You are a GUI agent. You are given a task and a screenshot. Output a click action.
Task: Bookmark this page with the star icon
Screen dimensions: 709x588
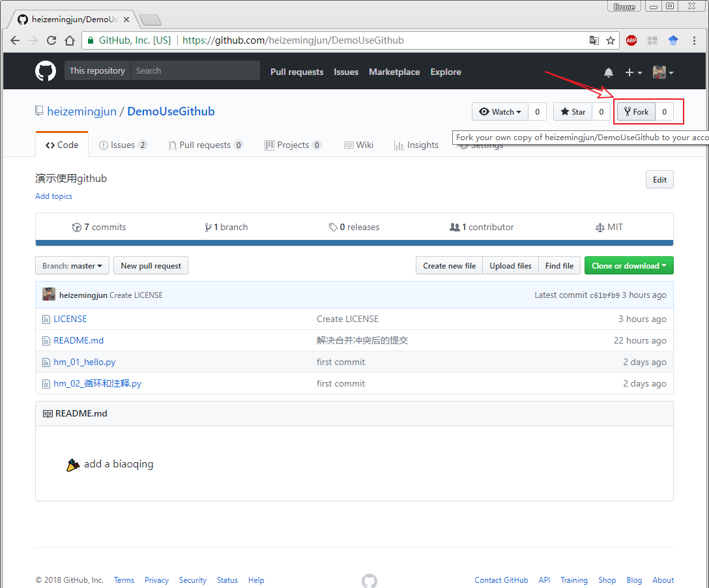pos(611,40)
